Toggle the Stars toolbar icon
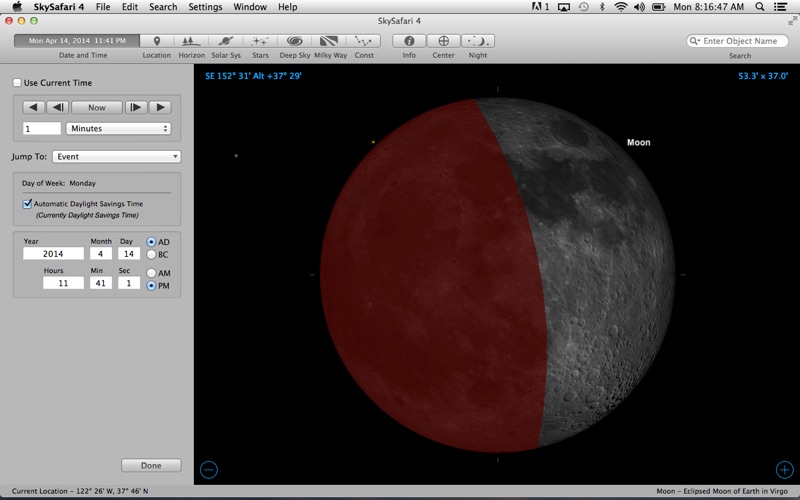800x500 pixels. pyautogui.click(x=260, y=41)
